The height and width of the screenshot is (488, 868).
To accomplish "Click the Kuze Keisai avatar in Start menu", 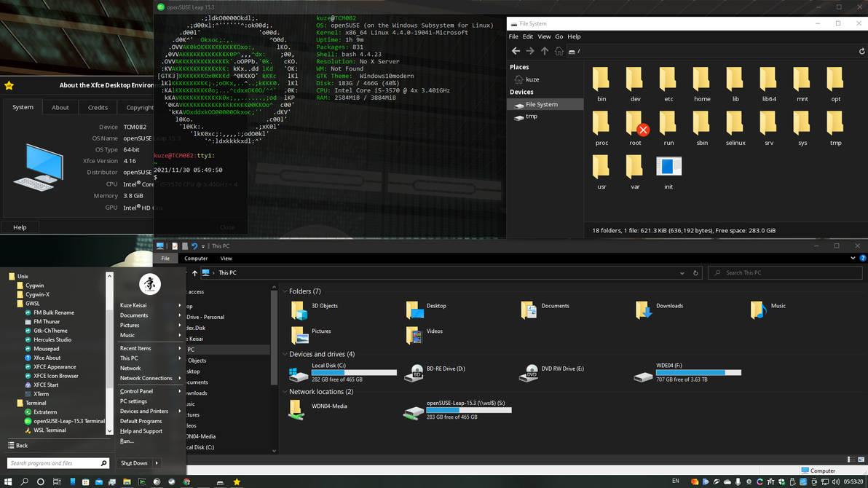I will [151, 284].
